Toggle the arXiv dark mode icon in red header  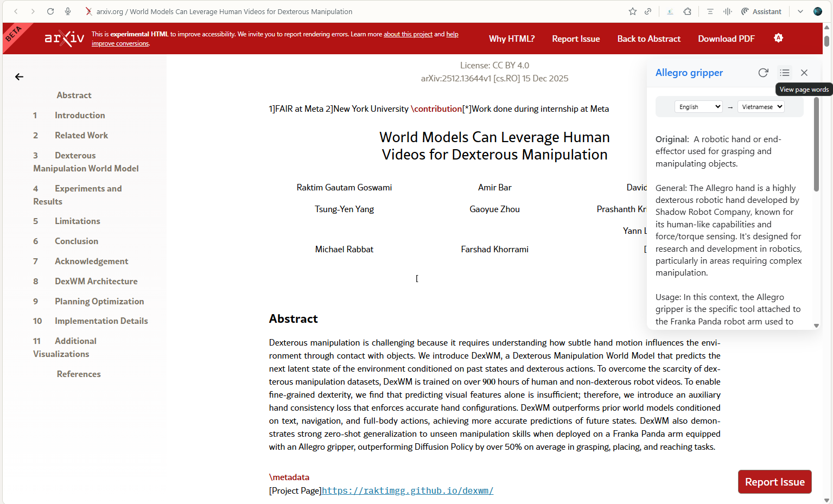click(x=778, y=38)
